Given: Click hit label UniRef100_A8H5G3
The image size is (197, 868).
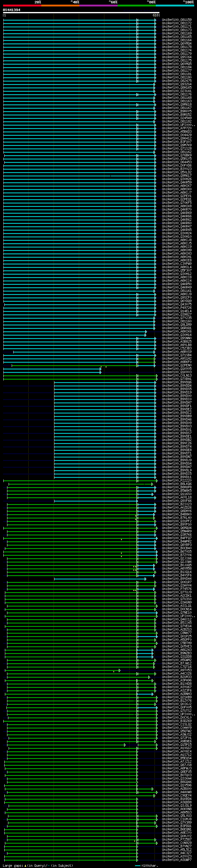Looking at the screenshot, I should (x=177, y=812).
